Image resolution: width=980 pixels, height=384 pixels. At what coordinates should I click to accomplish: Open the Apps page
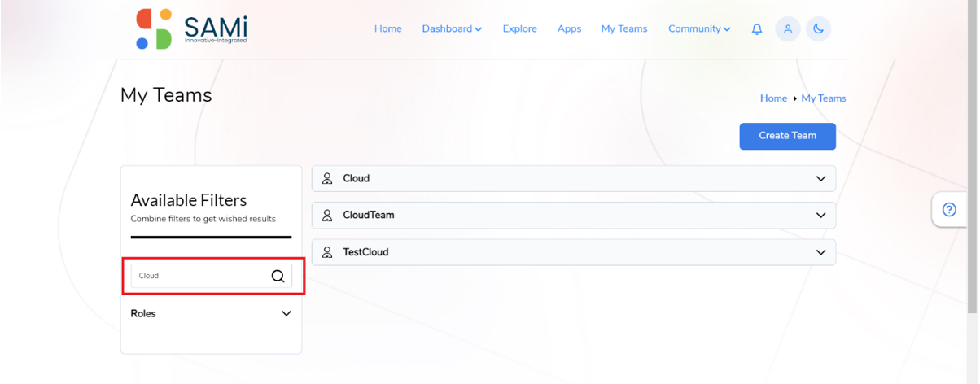(569, 28)
